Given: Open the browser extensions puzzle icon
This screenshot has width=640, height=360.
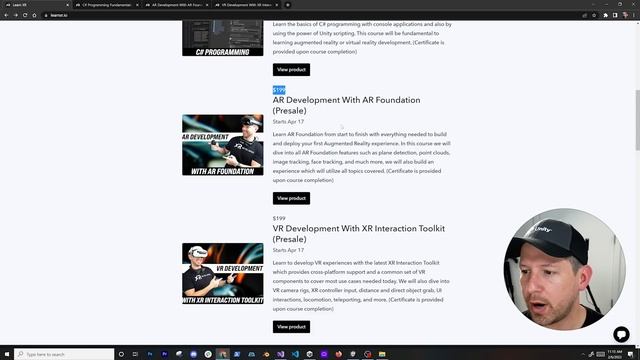Looking at the screenshot, I should pos(605,15).
